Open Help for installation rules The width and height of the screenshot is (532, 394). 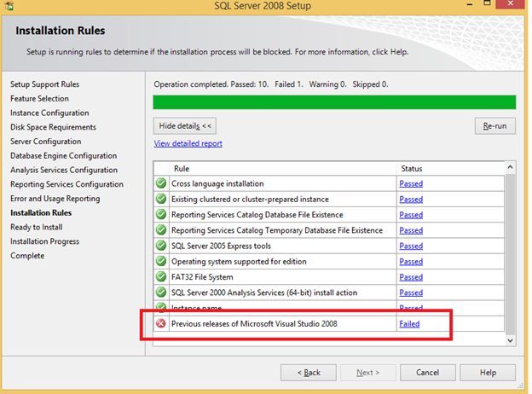click(488, 373)
